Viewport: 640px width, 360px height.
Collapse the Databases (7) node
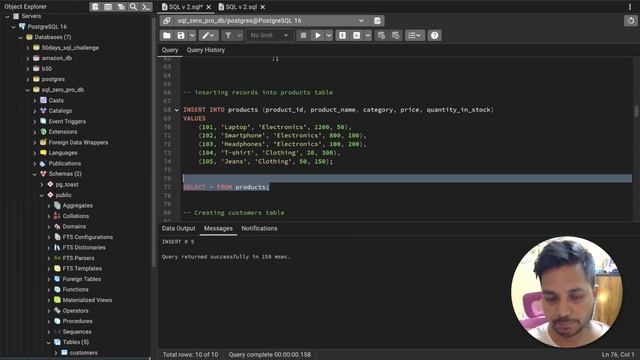click(21, 37)
